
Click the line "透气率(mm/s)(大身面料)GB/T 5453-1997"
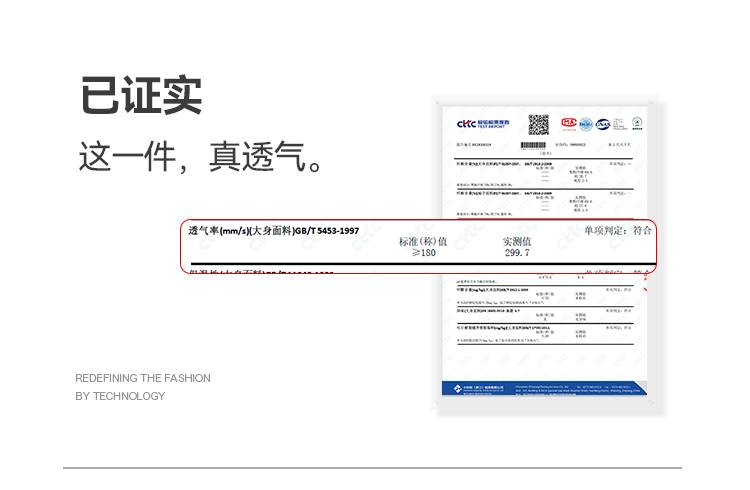274,231
